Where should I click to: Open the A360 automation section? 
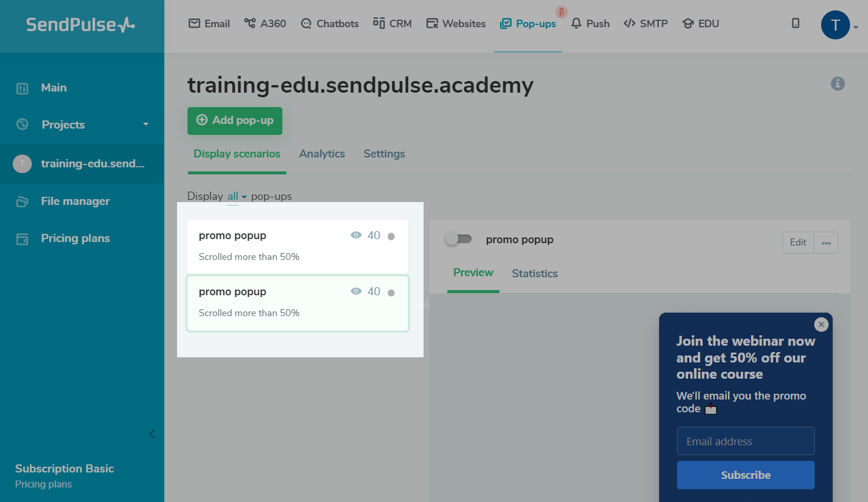point(265,24)
